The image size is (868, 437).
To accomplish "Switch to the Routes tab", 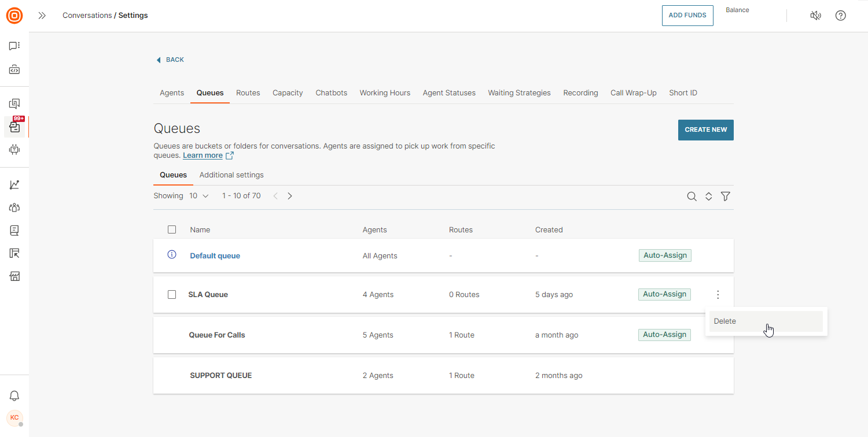I will (x=248, y=92).
